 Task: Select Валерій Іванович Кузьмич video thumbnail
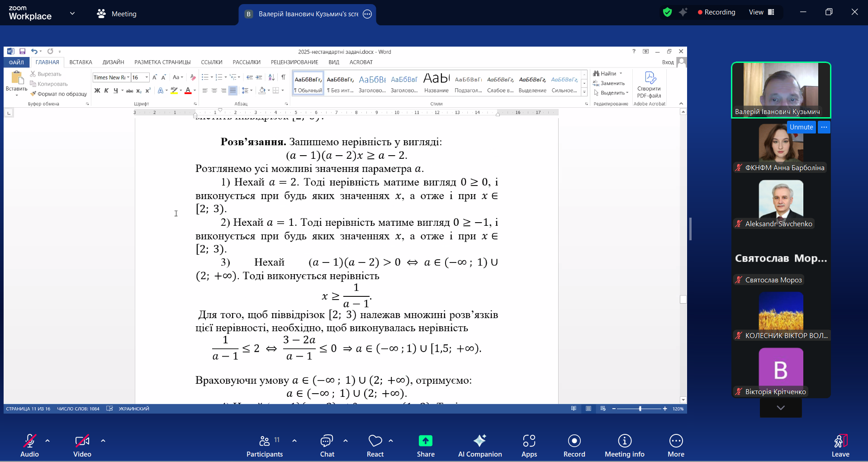tap(781, 90)
